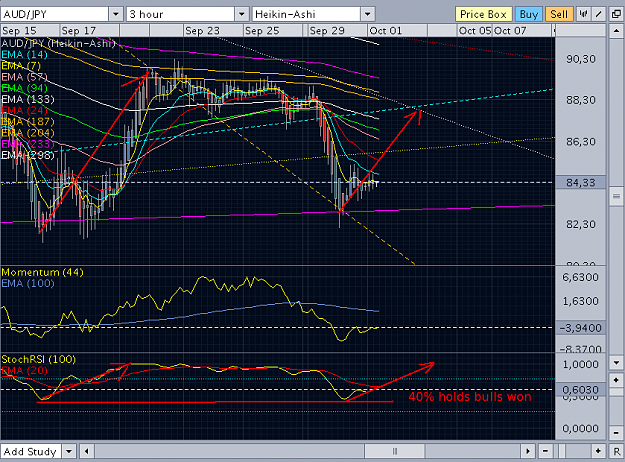Open the chart type candlestick icon
The width and height of the screenshot is (625, 462).
583,14
